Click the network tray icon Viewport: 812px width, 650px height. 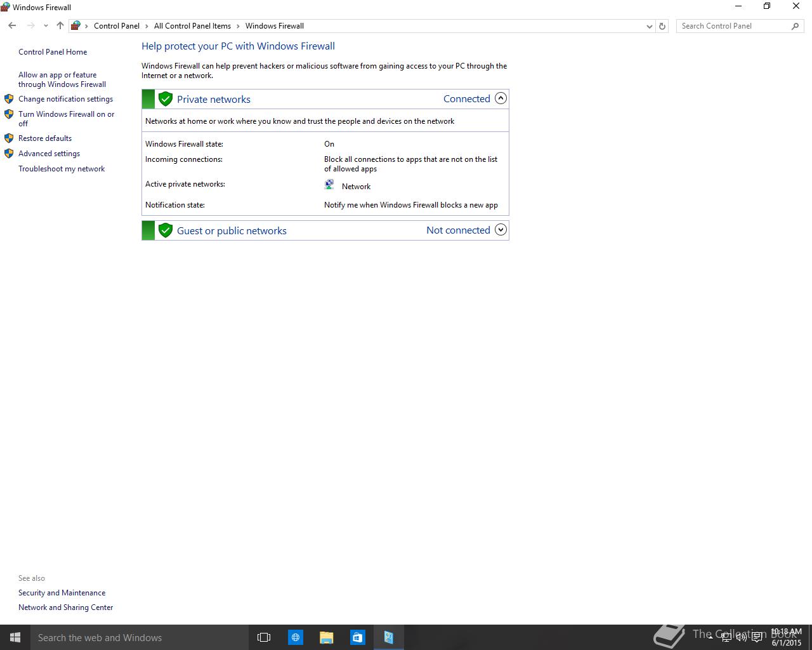pos(726,637)
